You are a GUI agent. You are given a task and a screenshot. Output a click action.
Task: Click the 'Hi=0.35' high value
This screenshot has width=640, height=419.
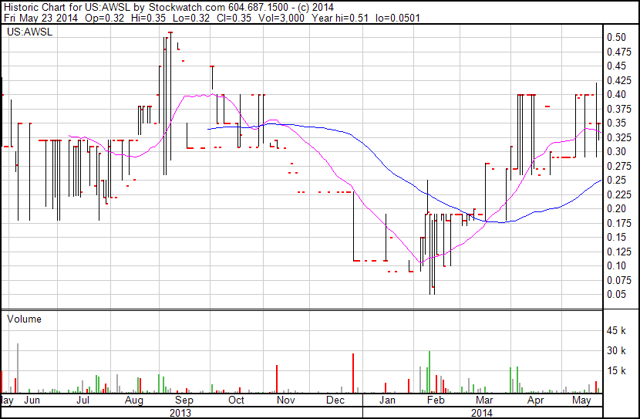coord(149,18)
